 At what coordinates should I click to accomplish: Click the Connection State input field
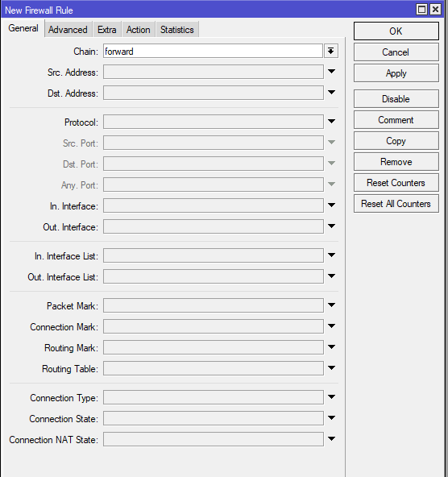(x=214, y=418)
